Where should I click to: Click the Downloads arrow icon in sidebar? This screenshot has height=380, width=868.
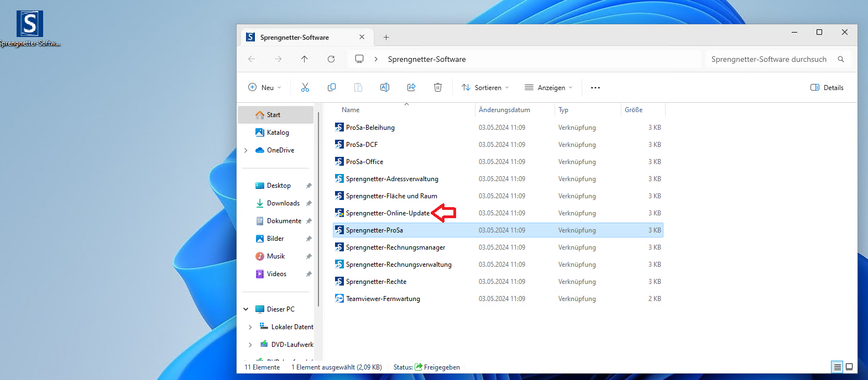point(260,203)
